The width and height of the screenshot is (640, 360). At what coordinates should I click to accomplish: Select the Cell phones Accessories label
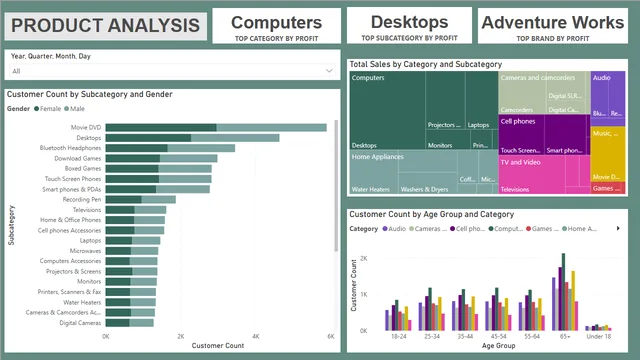[x=69, y=230]
